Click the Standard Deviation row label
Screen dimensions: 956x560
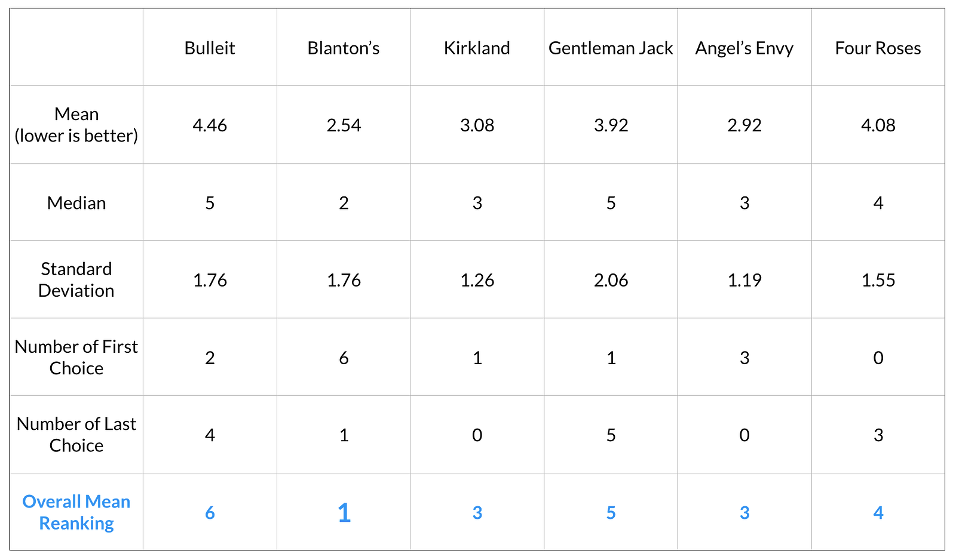coord(76,279)
